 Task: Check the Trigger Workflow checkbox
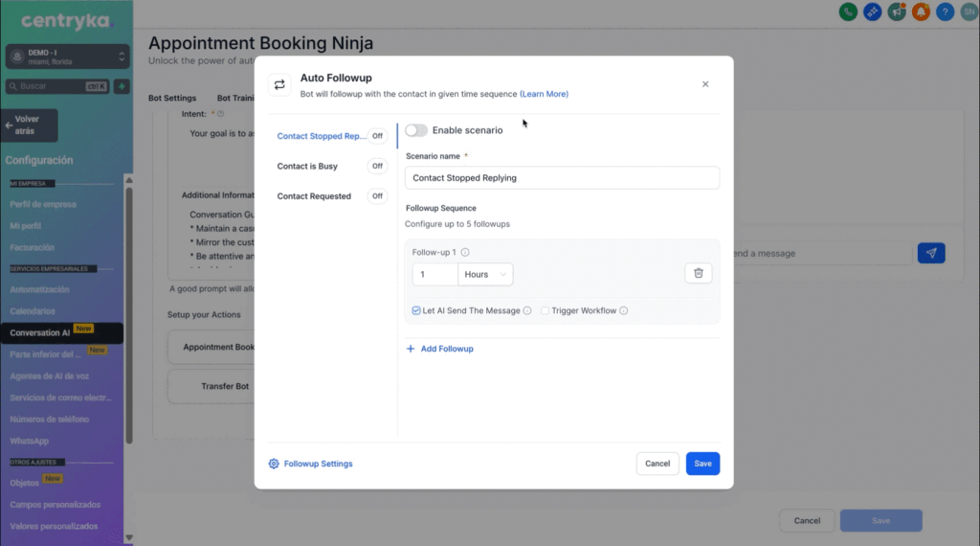(x=545, y=310)
